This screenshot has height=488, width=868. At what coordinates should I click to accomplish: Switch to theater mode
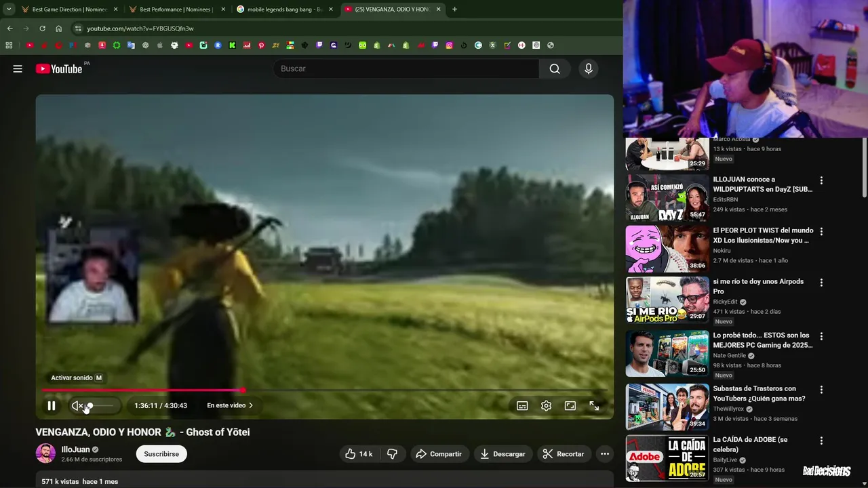[570, 406]
